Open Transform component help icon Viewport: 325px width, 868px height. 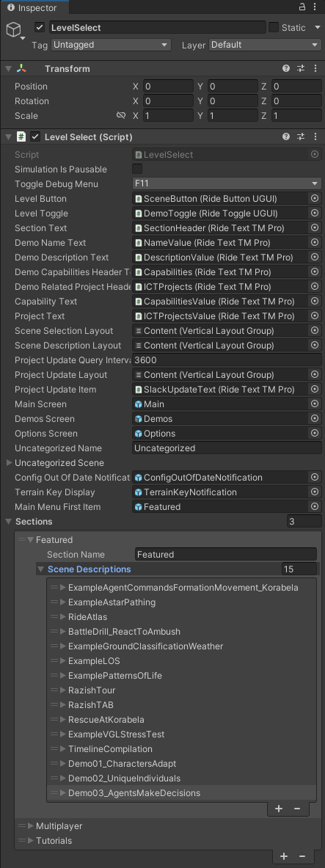coord(286,69)
